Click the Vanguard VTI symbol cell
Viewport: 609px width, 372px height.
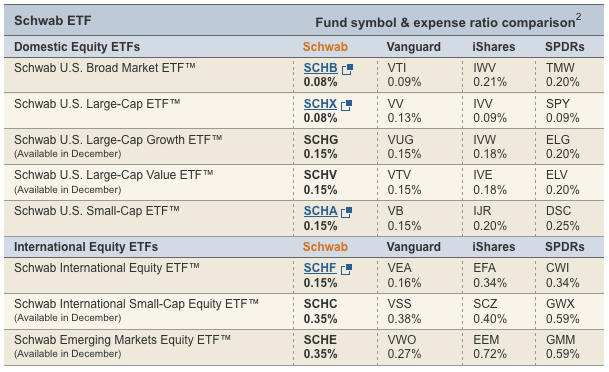click(x=397, y=68)
